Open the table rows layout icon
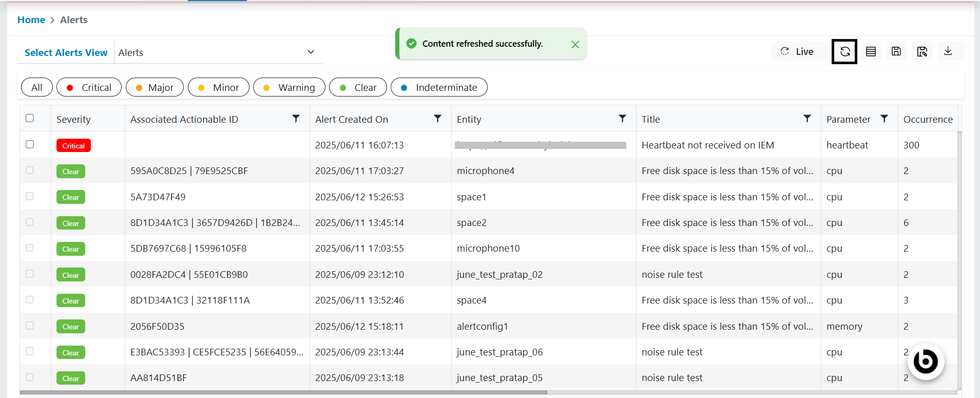The width and height of the screenshot is (980, 398). (x=871, y=51)
